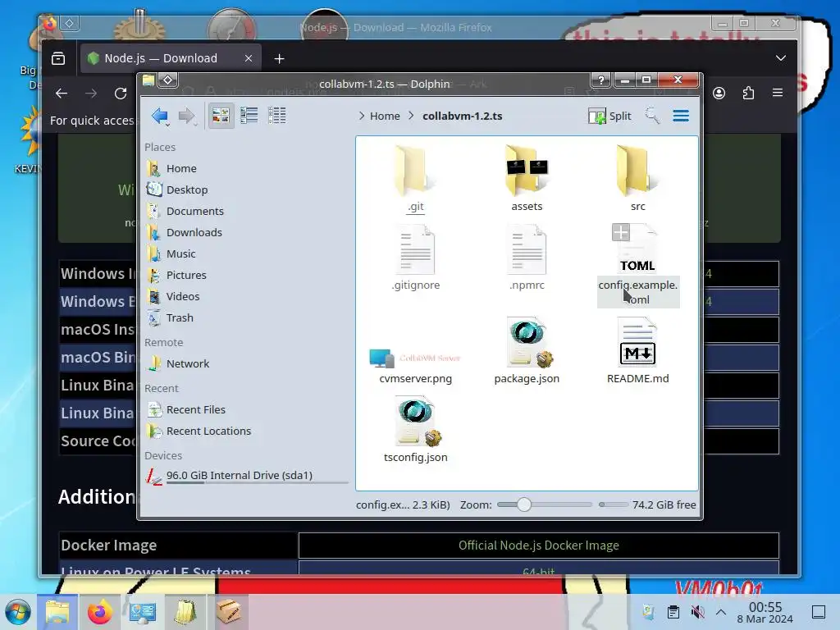Open the clipboard tray icon
840x630 pixels.
(673, 612)
